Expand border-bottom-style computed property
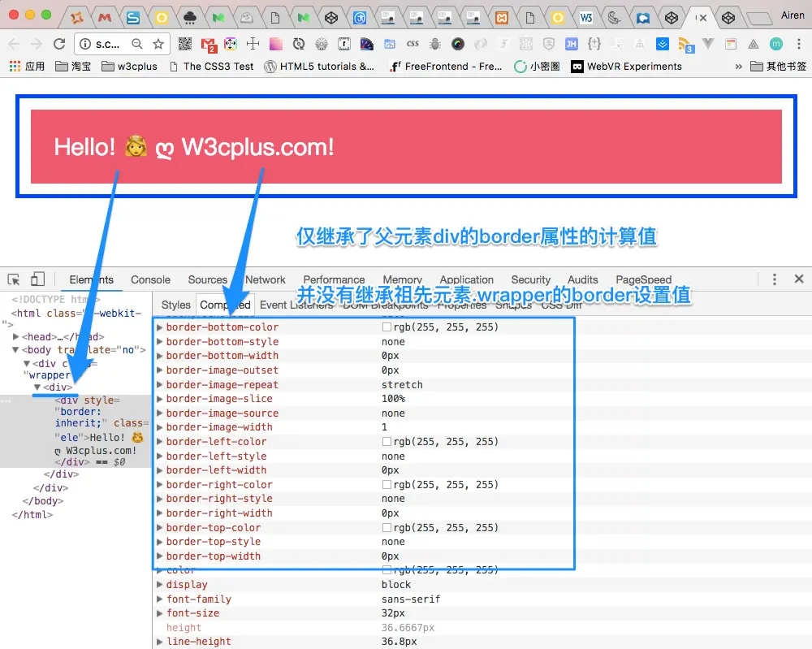 pos(160,342)
